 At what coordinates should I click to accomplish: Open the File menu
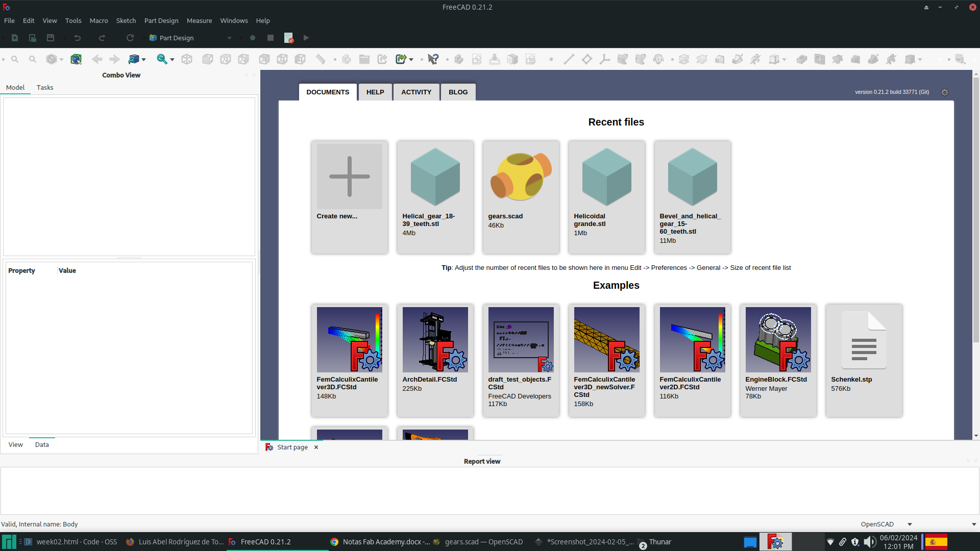tap(9, 20)
